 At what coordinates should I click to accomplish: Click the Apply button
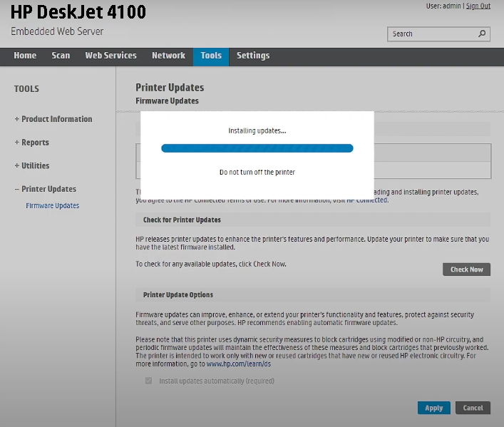pos(434,408)
